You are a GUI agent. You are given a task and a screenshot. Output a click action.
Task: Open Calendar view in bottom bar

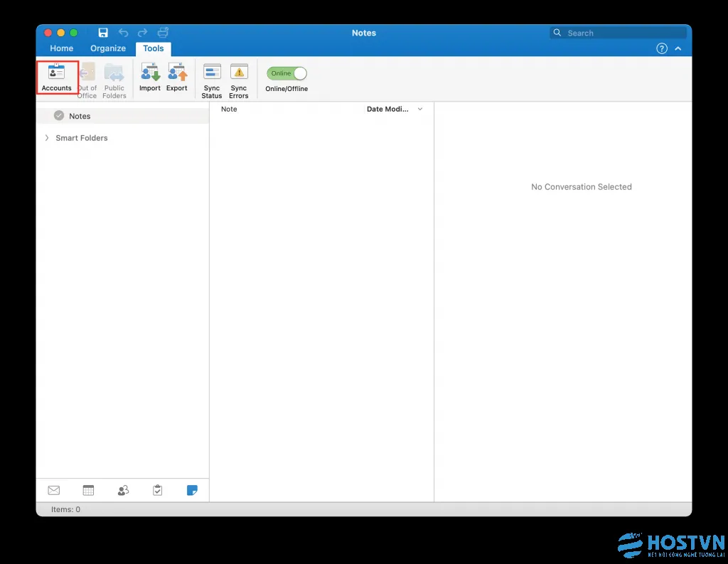[88, 490]
